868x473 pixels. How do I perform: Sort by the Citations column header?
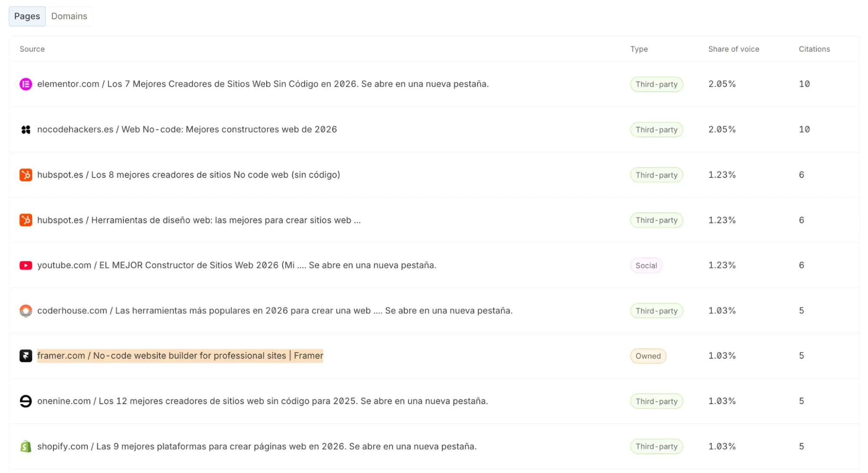point(814,49)
